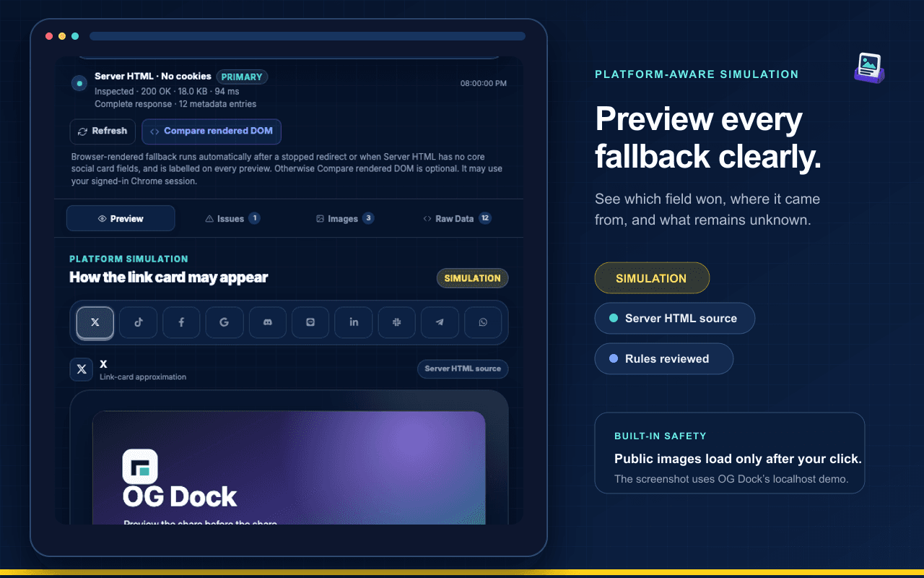Click the 'PLATFORM SIMULATION' label
The height and width of the screenshot is (578, 924).
pos(128,259)
